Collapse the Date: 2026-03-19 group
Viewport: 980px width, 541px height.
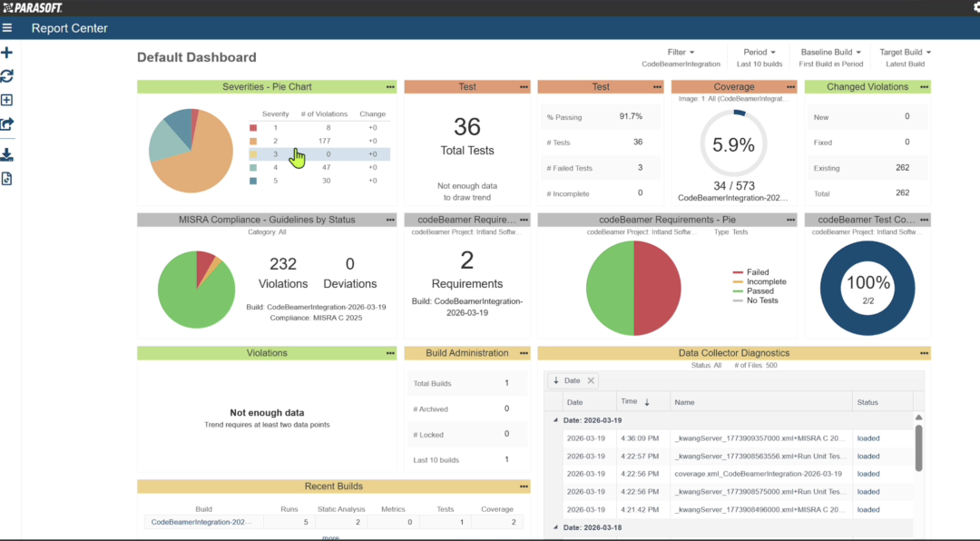click(556, 420)
